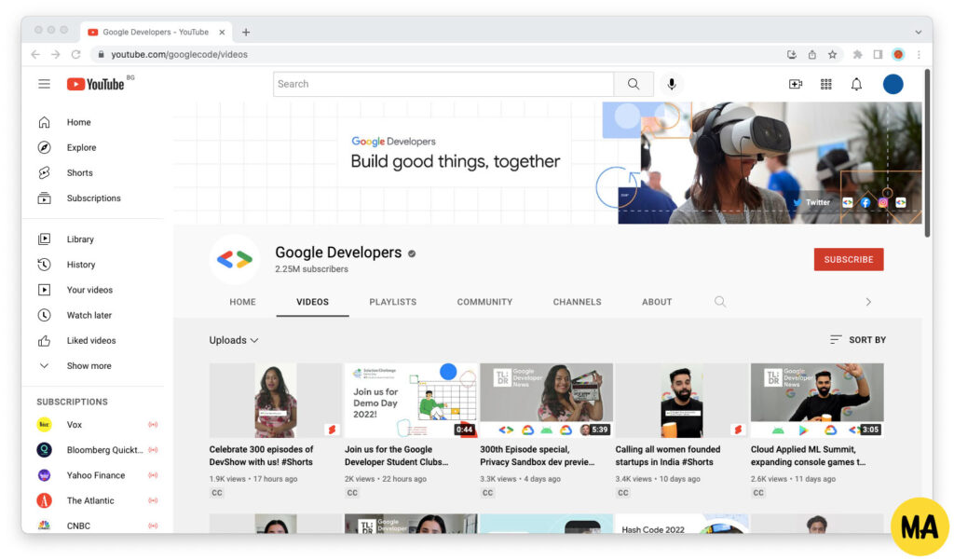Open the Join us for Demo Day thumbnail
Screen dimensions: 954x560
(411, 401)
